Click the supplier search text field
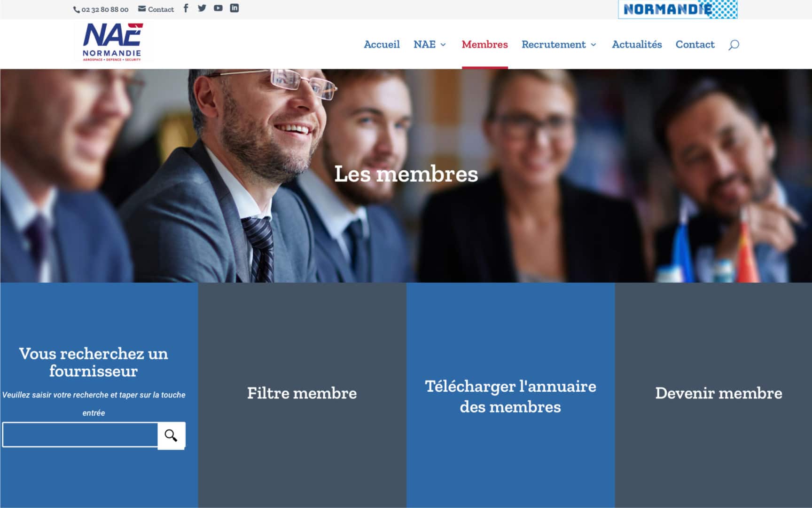 click(x=80, y=435)
